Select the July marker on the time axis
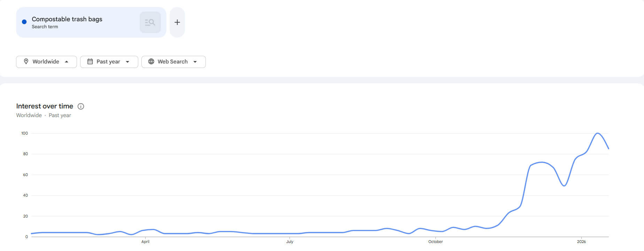The width and height of the screenshot is (644, 251). tap(290, 242)
